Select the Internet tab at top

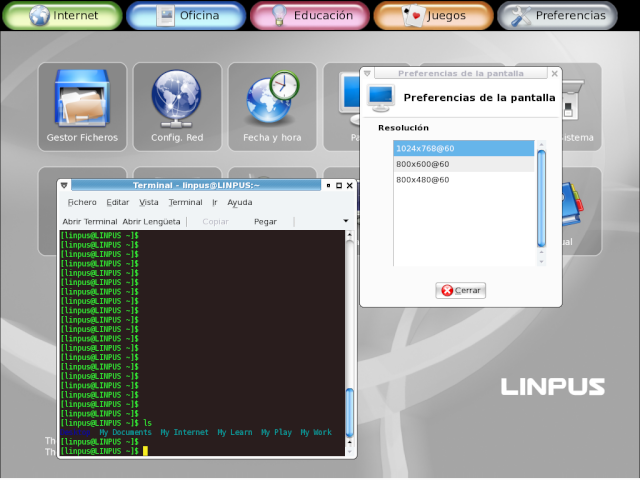[x=62, y=16]
